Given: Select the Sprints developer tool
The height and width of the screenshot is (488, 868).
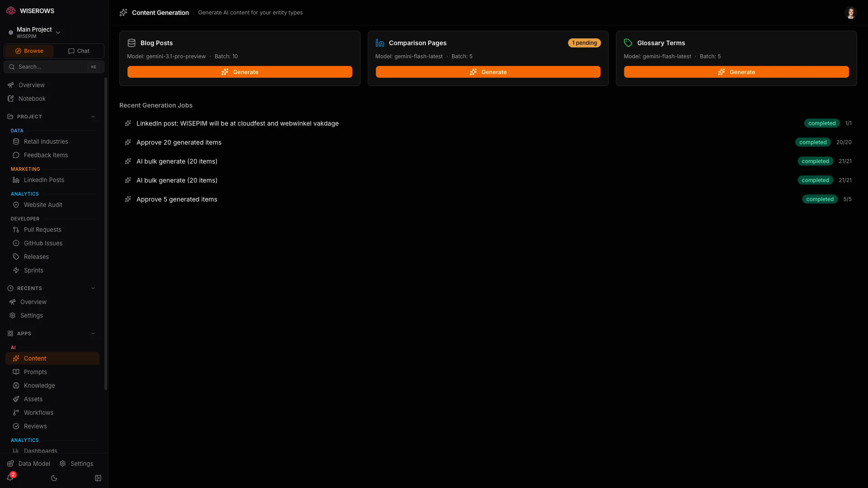Looking at the screenshot, I should (33, 270).
